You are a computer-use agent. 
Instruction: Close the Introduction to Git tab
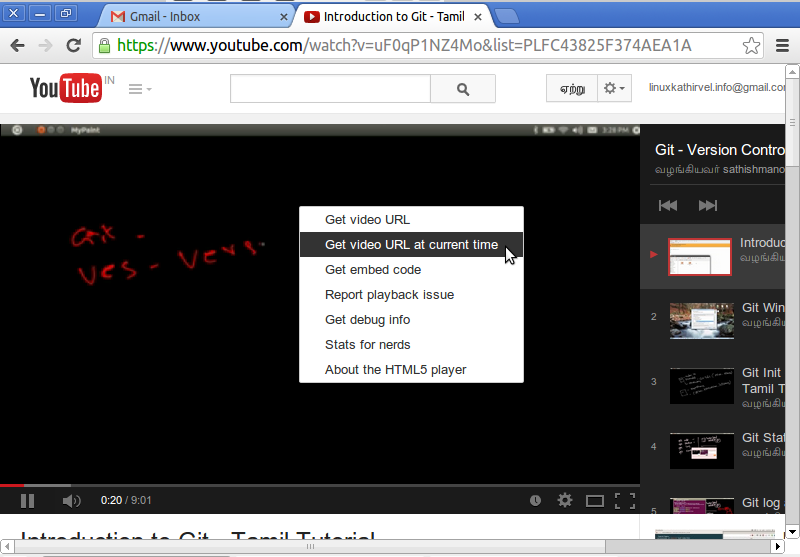(478, 17)
